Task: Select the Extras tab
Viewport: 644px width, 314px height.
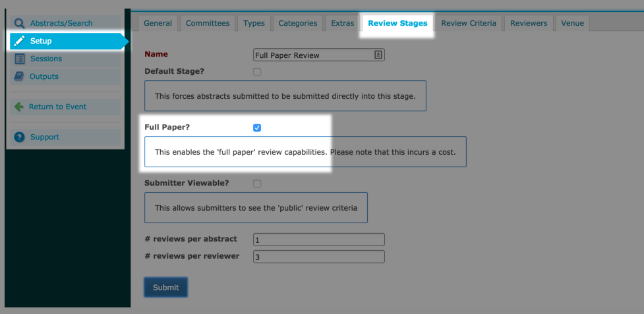Action: click(x=343, y=23)
